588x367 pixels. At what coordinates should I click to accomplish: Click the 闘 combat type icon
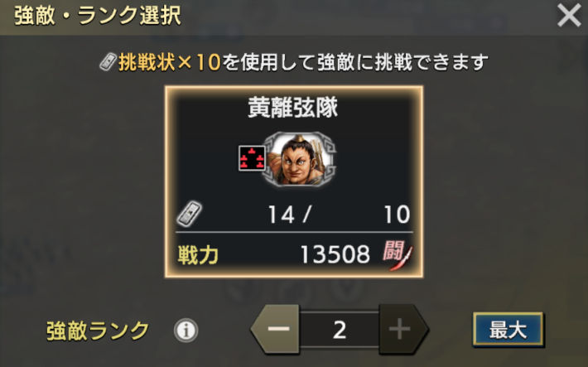[x=398, y=254]
